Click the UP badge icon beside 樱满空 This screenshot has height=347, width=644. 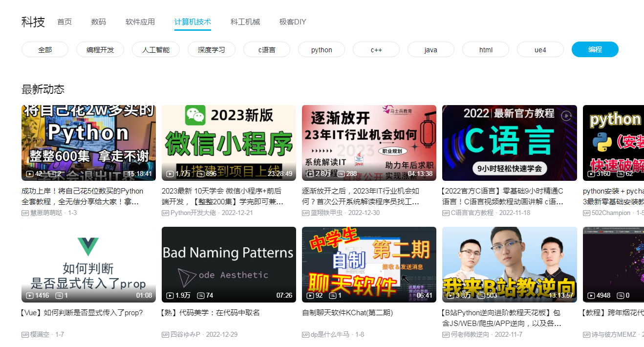click(25, 335)
